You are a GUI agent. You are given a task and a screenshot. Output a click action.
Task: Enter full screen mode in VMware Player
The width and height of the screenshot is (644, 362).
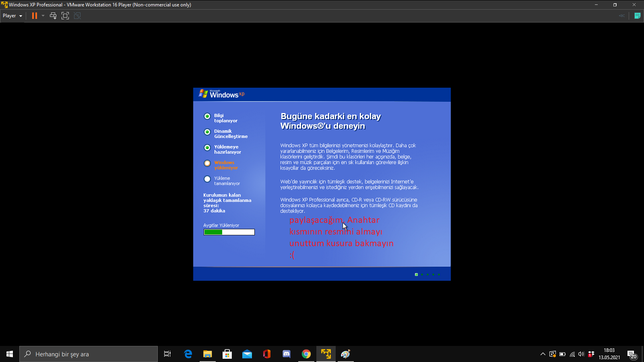65,16
